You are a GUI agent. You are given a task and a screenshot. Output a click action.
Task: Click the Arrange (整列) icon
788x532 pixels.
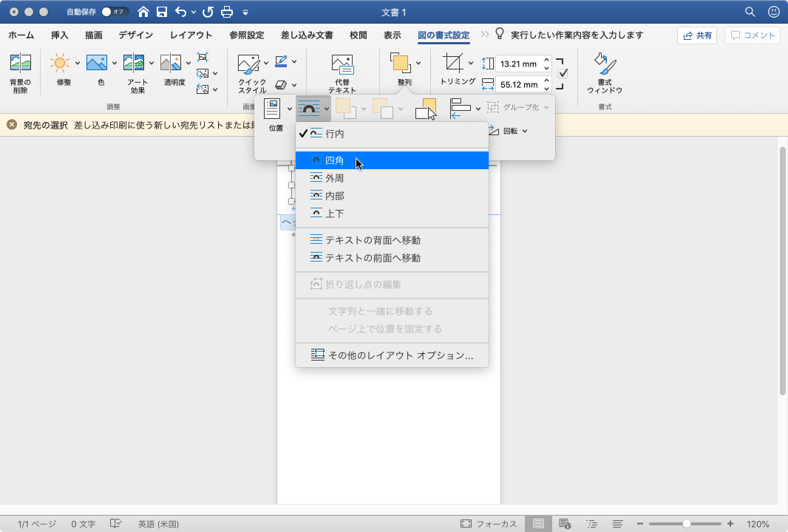pyautogui.click(x=401, y=64)
